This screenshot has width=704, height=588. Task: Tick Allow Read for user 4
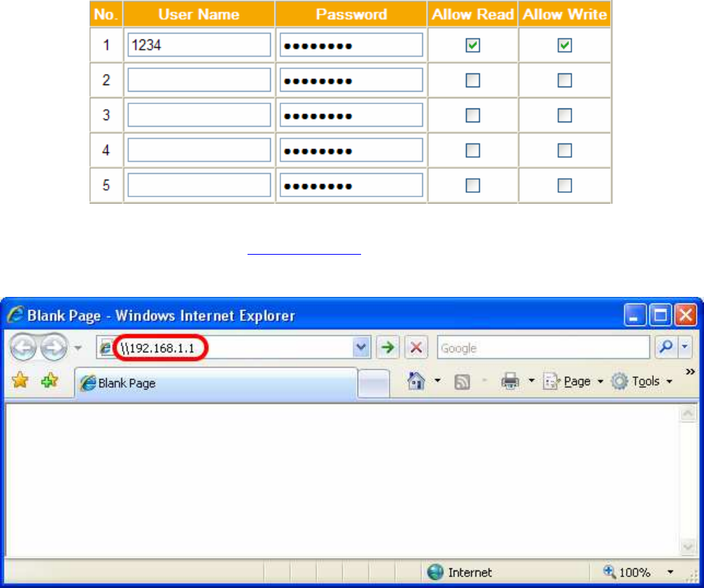472,151
